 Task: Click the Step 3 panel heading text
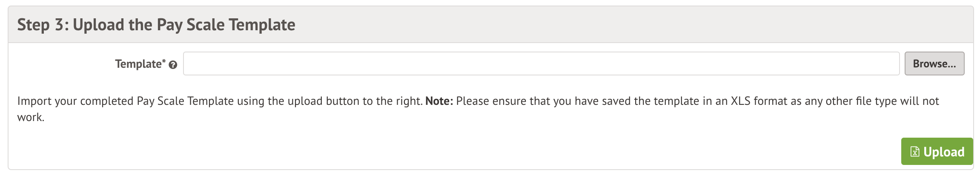pyautogui.click(x=156, y=25)
